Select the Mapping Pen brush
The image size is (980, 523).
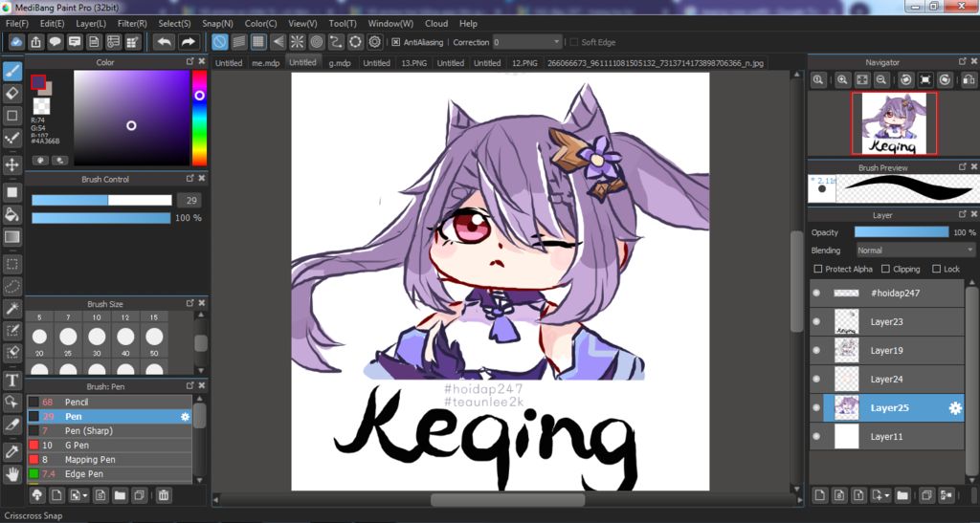click(x=109, y=460)
